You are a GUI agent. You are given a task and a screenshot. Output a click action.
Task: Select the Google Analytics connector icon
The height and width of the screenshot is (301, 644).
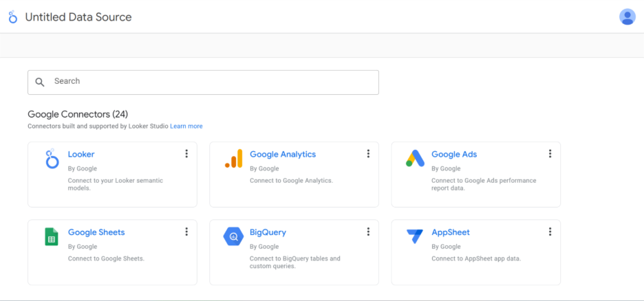233,159
